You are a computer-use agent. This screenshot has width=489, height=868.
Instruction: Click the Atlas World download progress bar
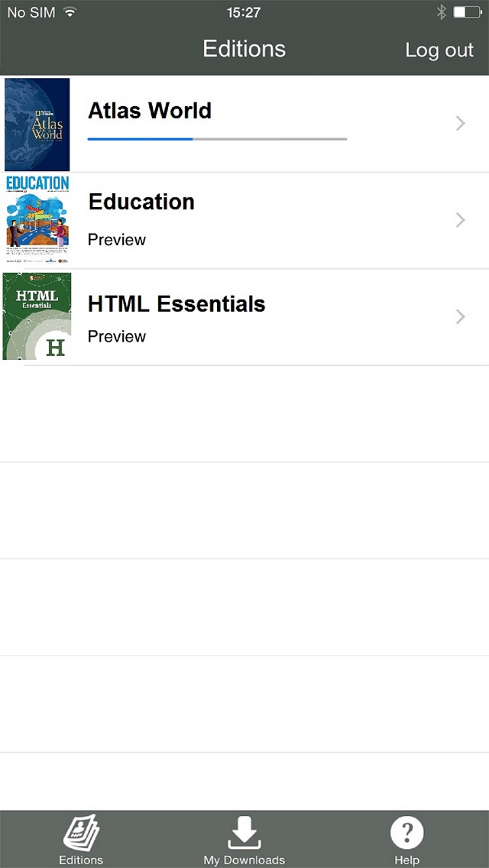click(217, 139)
